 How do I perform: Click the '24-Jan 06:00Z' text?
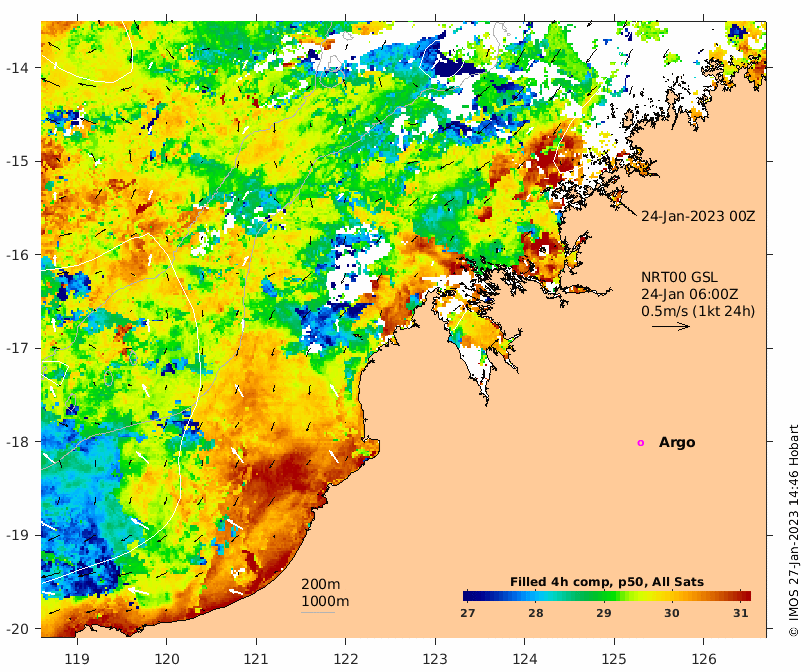690,294
